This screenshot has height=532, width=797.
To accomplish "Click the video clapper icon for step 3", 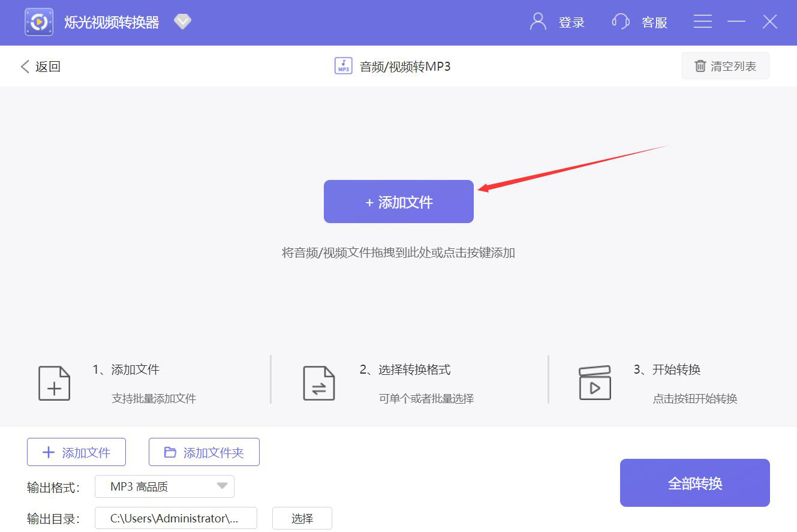I will pos(594,383).
